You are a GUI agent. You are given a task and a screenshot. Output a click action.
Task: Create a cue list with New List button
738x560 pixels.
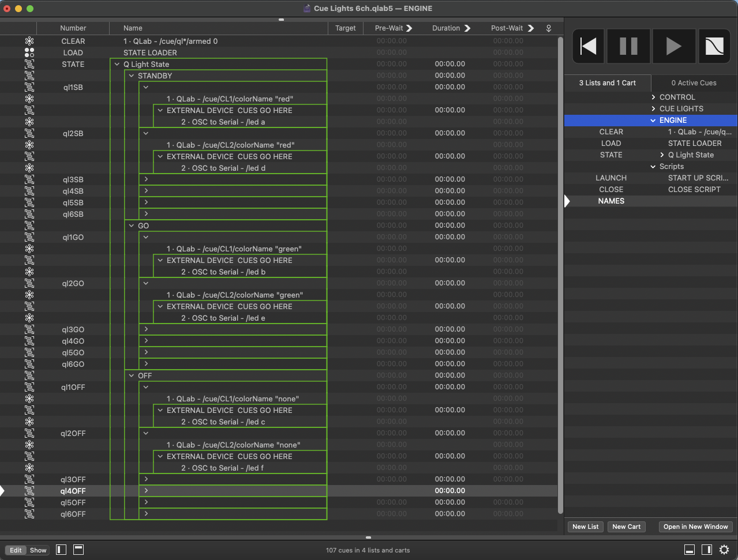click(585, 527)
